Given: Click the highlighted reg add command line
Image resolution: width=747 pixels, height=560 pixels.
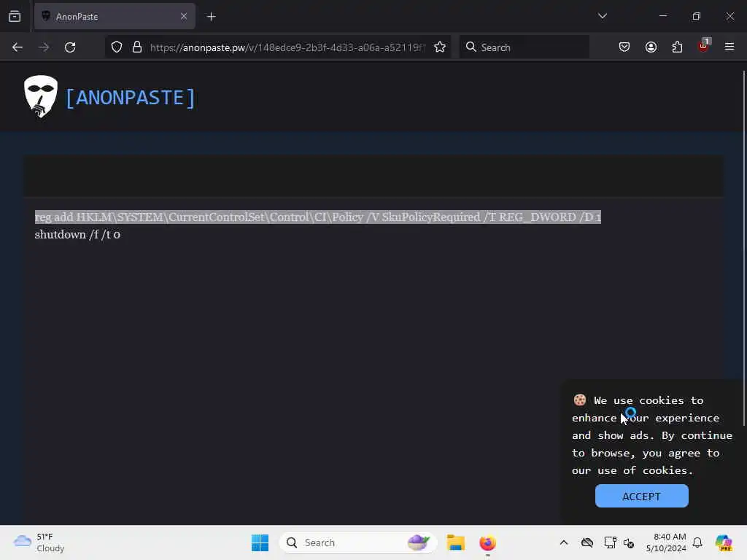Looking at the screenshot, I should tap(318, 217).
